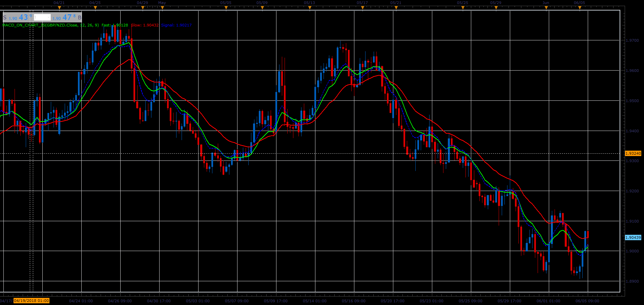Select the 05/21 orange timeline marker

[396, 7]
